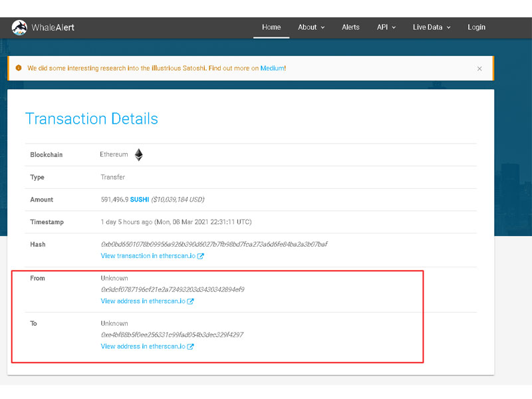Image resolution: width=532 pixels, height=399 pixels.
Task: Expand the About dropdown chevron
Action: tap(323, 27)
